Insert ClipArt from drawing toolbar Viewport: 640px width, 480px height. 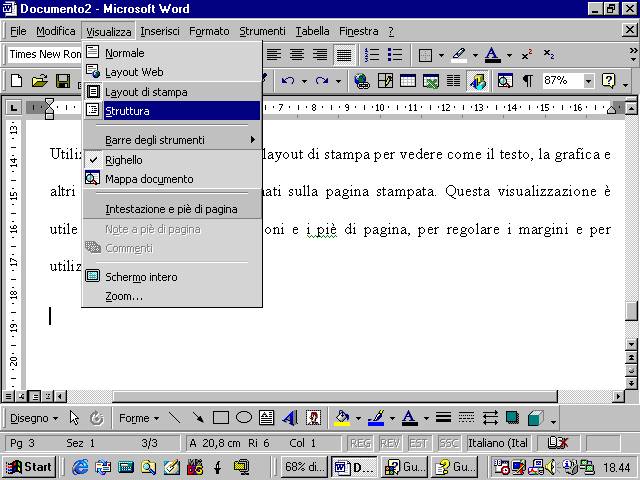click(313, 418)
